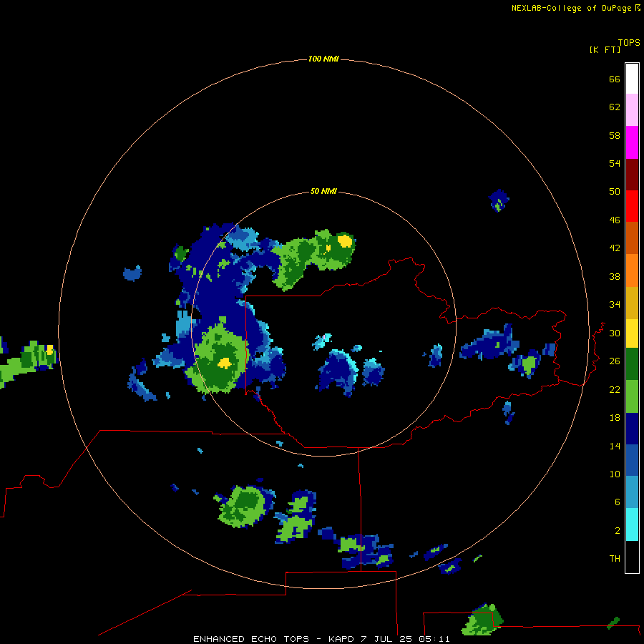
Task: Click the legend value "66"
Action: (615, 79)
